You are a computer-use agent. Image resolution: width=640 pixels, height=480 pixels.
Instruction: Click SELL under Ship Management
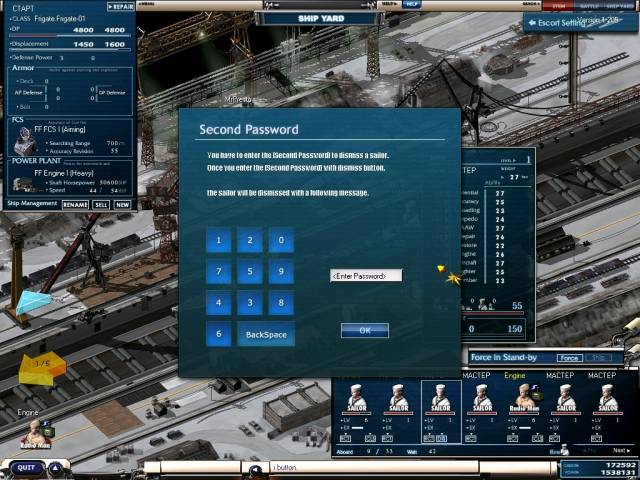coord(101,205)
